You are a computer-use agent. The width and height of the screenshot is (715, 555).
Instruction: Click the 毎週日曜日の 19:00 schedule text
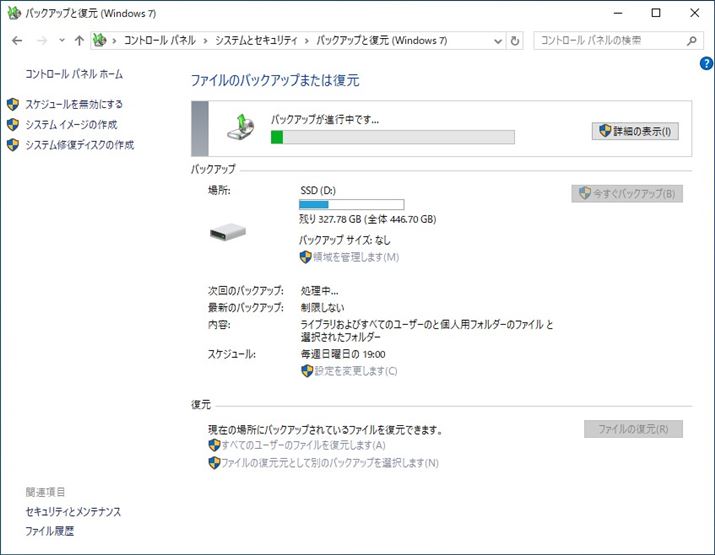click(343, 354)
